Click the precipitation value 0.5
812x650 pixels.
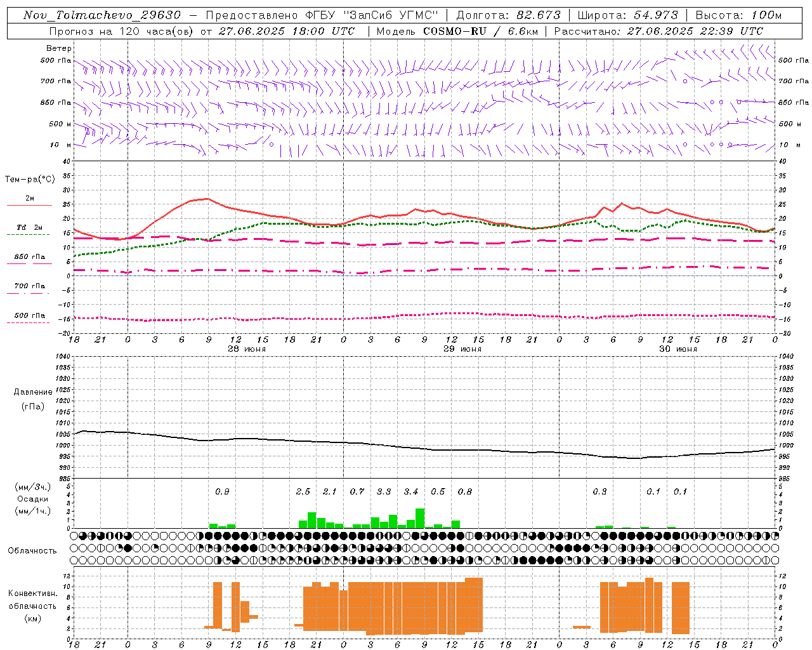coord(438,492)
